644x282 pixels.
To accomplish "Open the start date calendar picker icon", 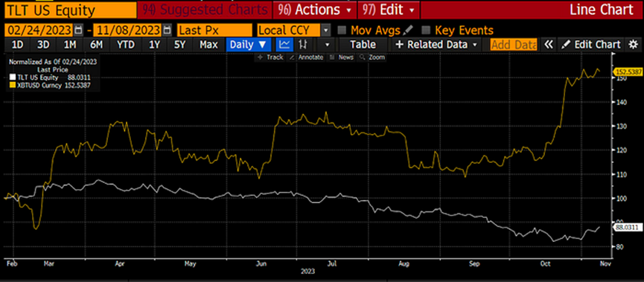I will click(79, 30).
